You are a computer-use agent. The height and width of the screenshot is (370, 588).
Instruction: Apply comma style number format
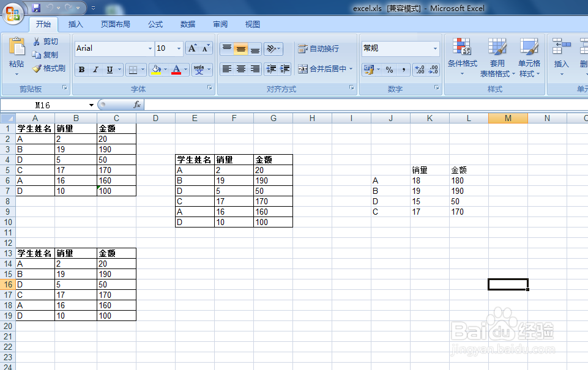pyautogui.click(x=403, y=69)
